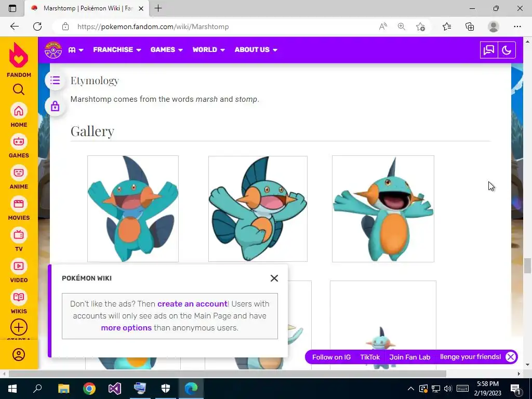This screenshot has height=399, width=532.
Task: Refresh the page
Action: (37, 26)
